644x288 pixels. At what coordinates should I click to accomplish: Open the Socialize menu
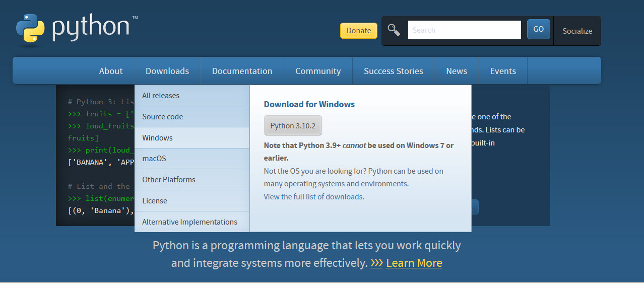click(577, 31)
